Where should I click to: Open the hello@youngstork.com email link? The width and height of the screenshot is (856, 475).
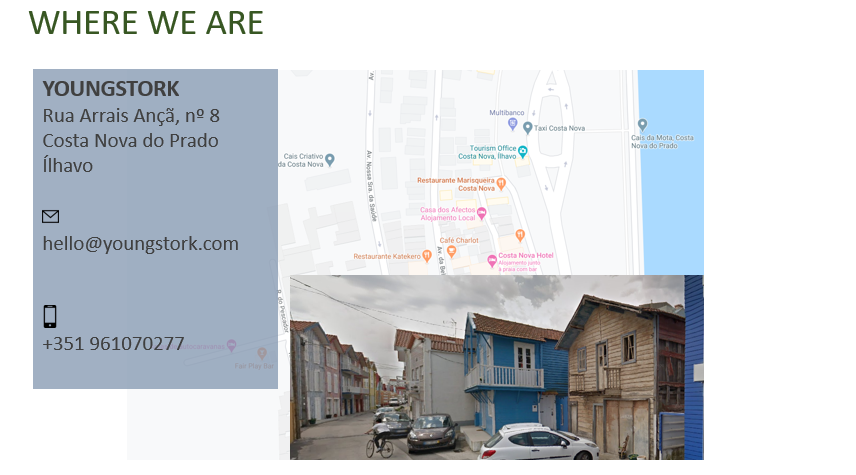tap(140, 243)
